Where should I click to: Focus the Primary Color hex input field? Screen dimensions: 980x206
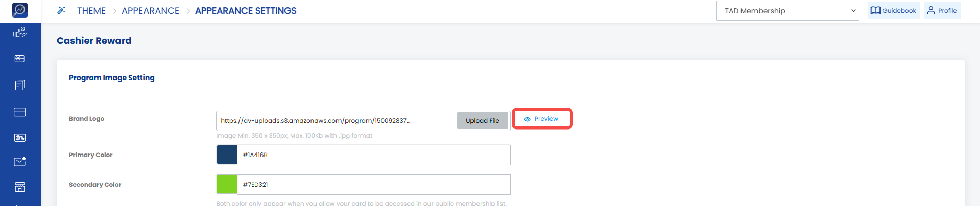tap(374, 155)
